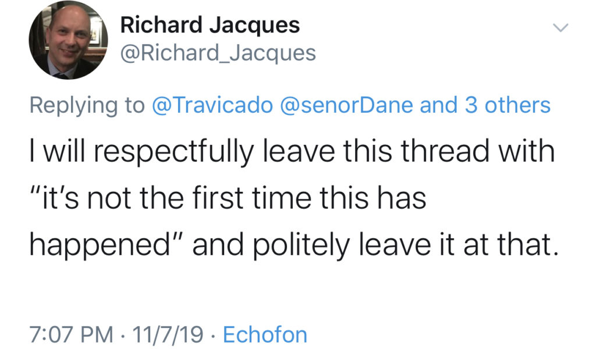This screenshot has width=596, height=364.
Task: Show the 'and 3 others' recipients
Action: pos(485,105)
